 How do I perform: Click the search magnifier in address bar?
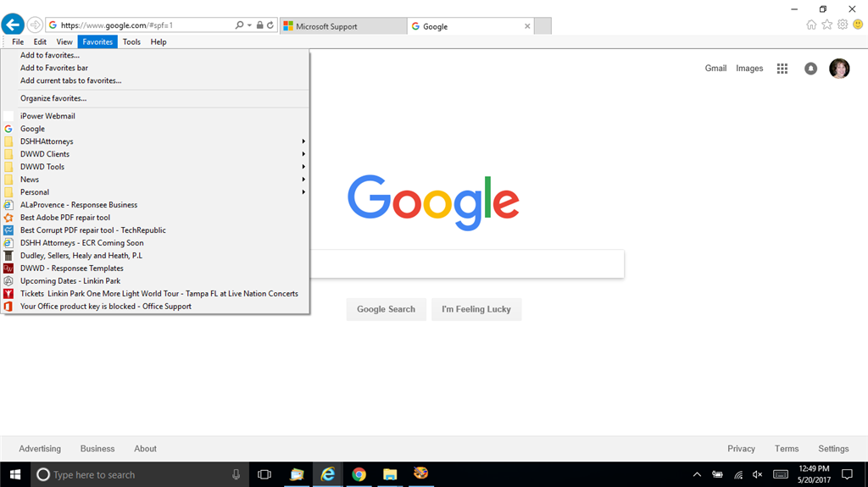(x=239, y=25)
